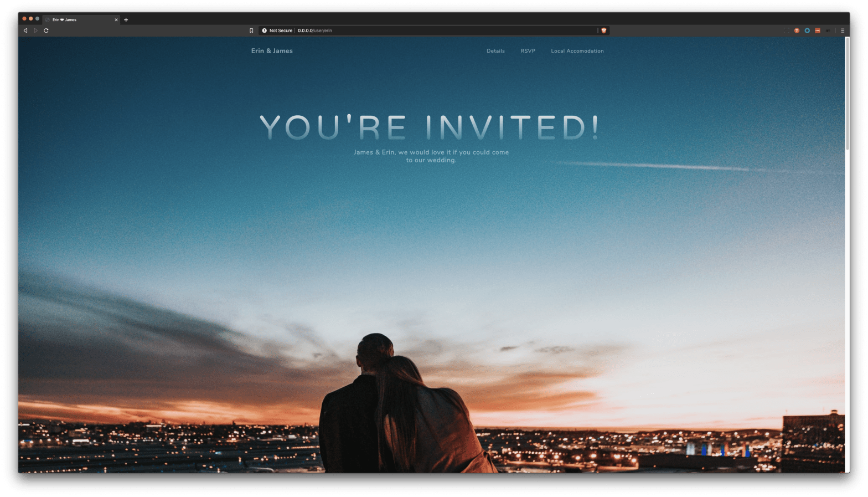868x497 pixels.
Task: Click the orange round extension icon
Action: click(x=797, y=30)
